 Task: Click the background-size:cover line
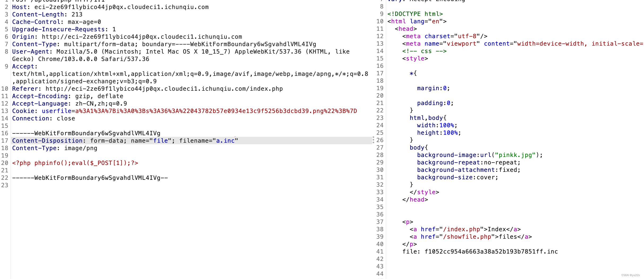(x=457, y=177)
